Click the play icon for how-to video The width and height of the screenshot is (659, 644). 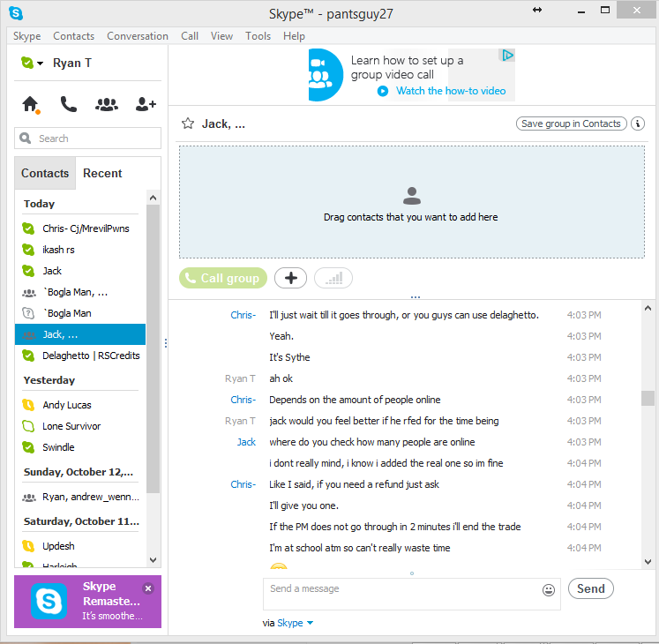click(x=383, y=91)
